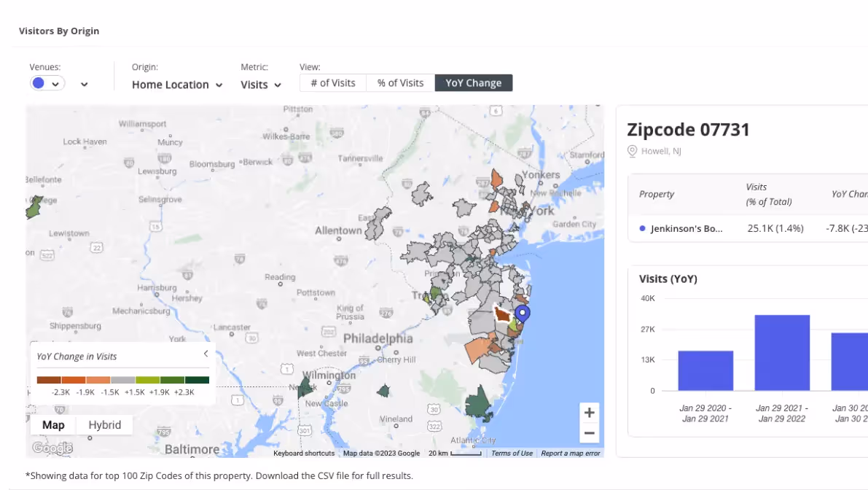
Task: Click the 25.1K (1.4%) visits value
Action: tap(775, 228)
